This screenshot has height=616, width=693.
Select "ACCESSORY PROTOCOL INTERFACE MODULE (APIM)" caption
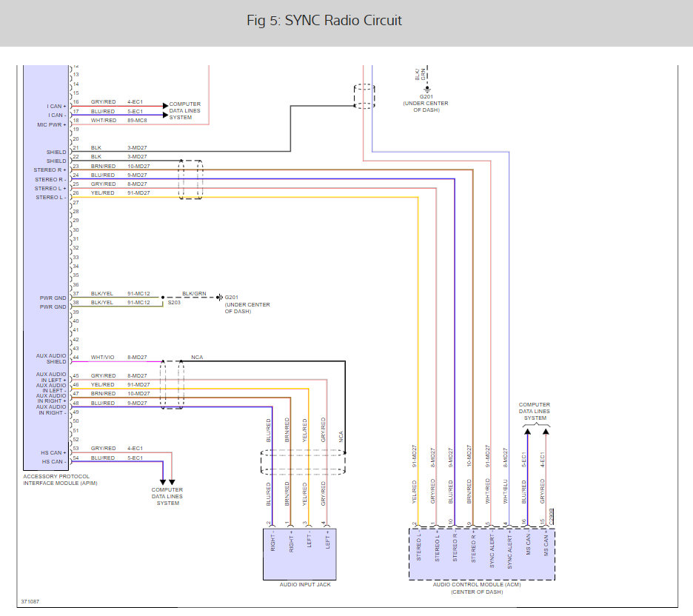coord(60,480)
